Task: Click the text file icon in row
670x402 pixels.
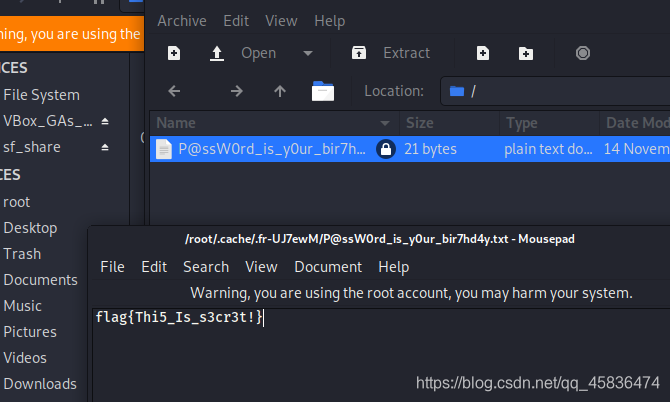Action: [164, 149]
